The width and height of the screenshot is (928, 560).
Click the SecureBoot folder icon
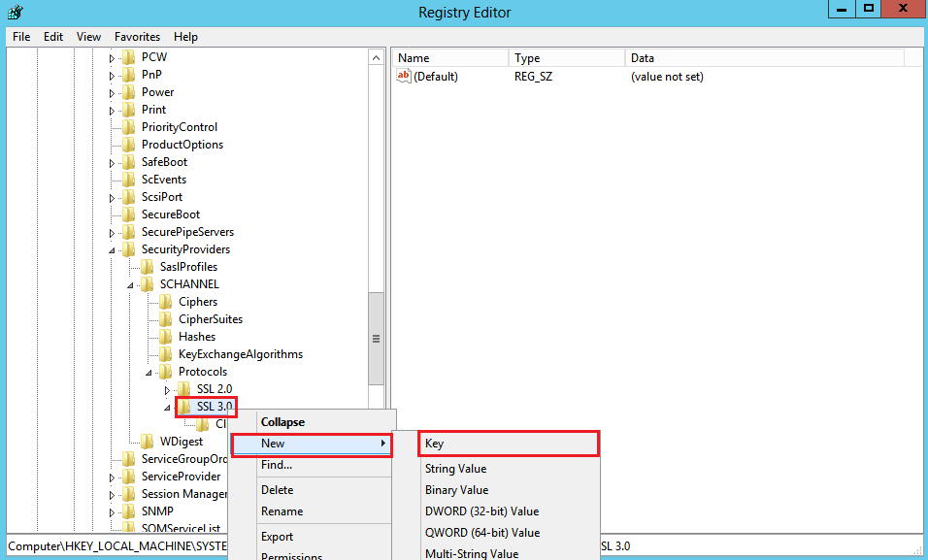[x=128, y=214]
